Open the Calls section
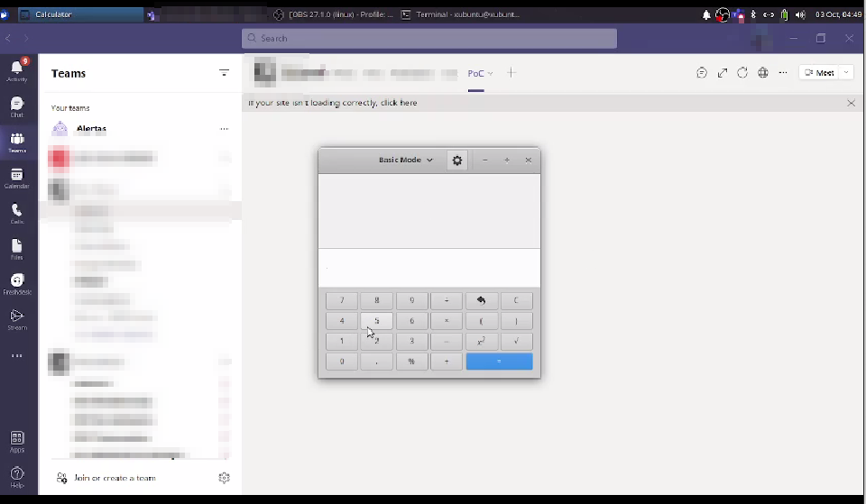The image size is (866, 504). (x=17, y=213)
